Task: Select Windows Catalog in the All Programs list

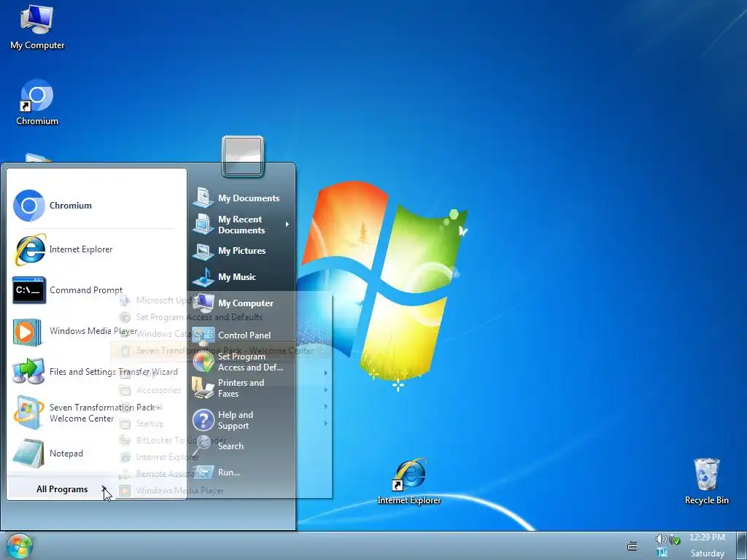Action: 221,334
